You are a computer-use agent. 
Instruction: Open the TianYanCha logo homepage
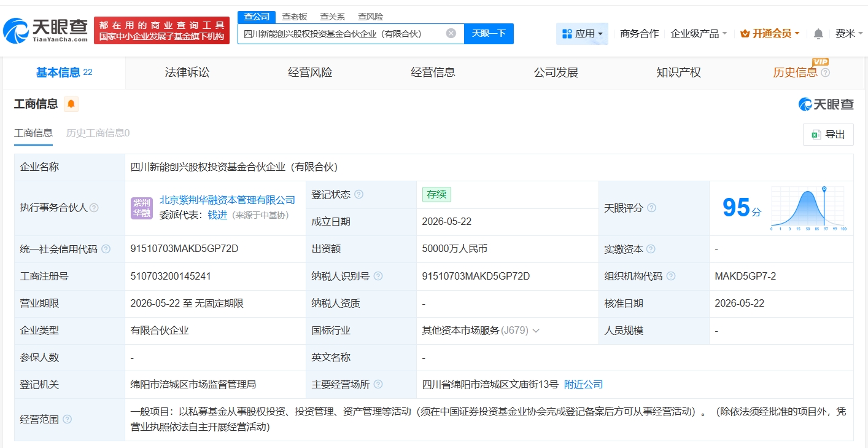(46, 30)
